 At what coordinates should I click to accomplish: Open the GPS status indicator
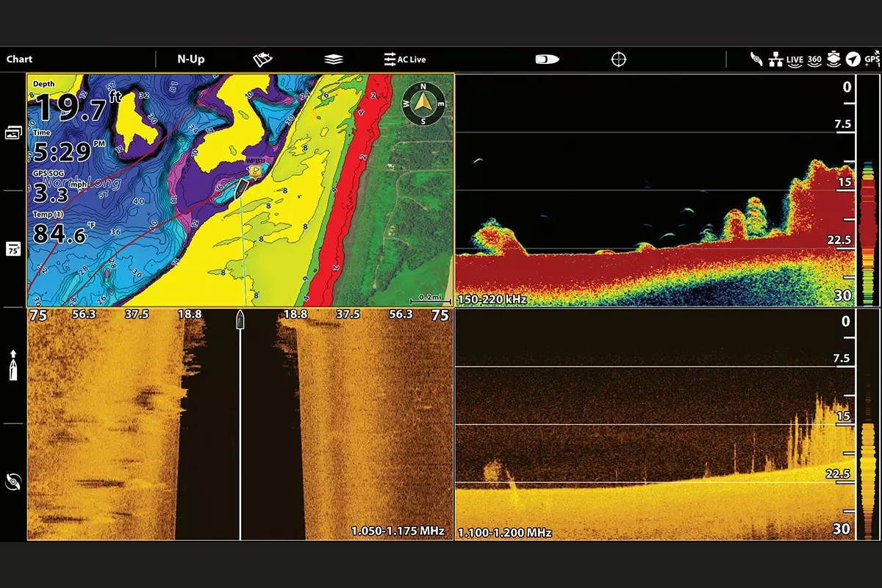click(872, 60)
